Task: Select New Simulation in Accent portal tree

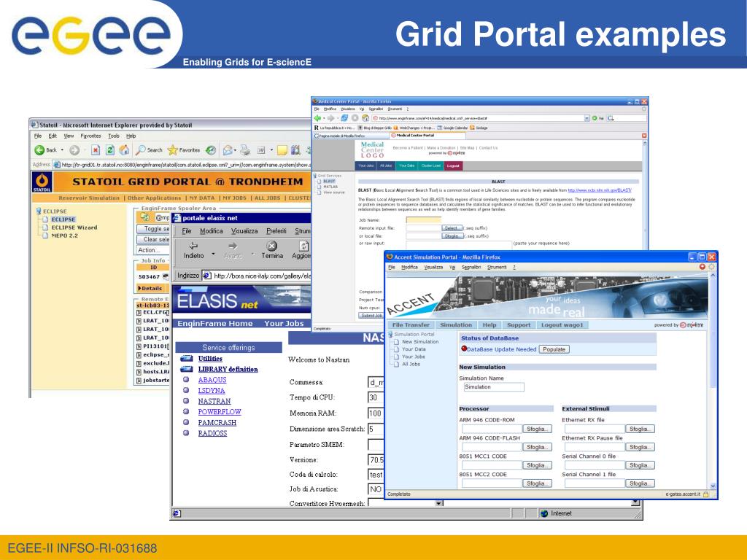Action: (419, 342)
